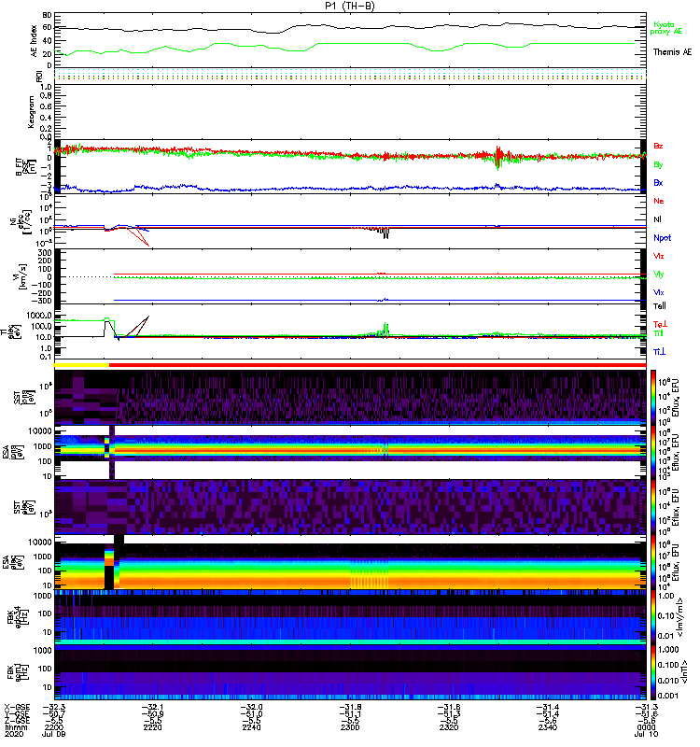Select the red Bz legend label
Viewport: 700px width, 747px height.
[658, 146]
